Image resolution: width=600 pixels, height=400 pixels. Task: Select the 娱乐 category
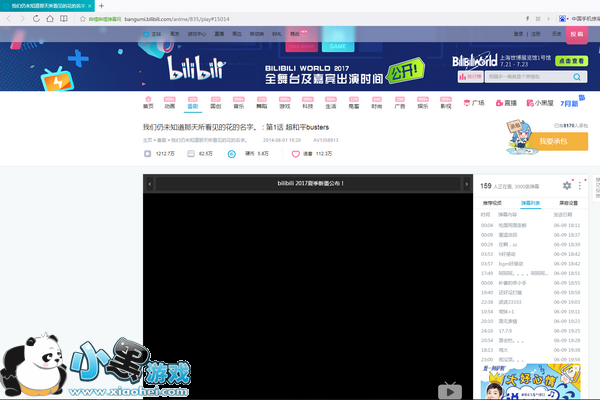[423, 103]
